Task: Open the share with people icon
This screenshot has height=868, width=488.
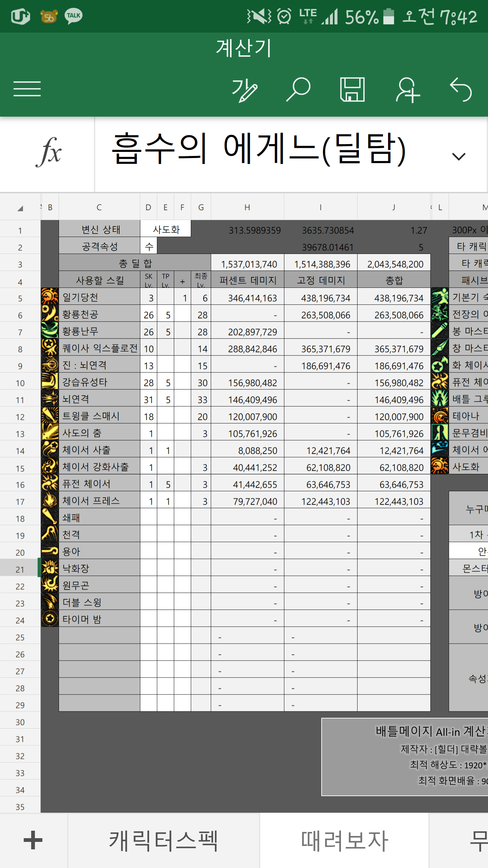Action: [x=408, y=90]
